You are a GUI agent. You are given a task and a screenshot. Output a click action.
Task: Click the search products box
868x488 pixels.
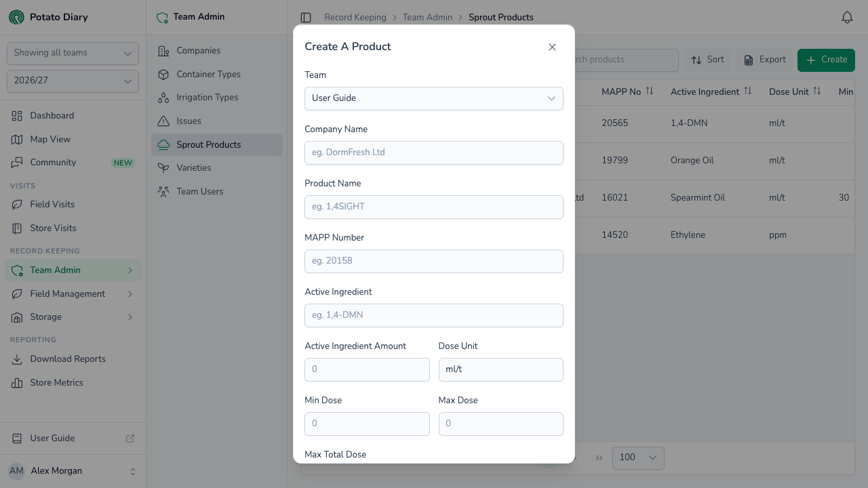point(625,60)
